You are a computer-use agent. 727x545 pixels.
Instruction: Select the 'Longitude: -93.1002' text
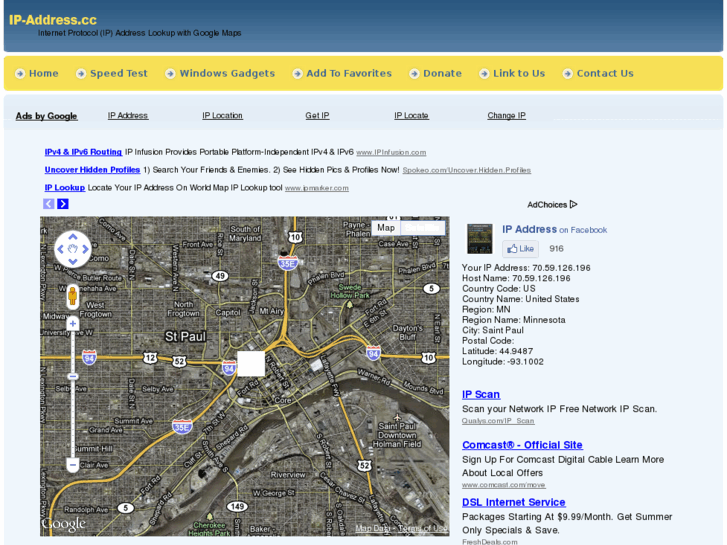coord(503,361)
